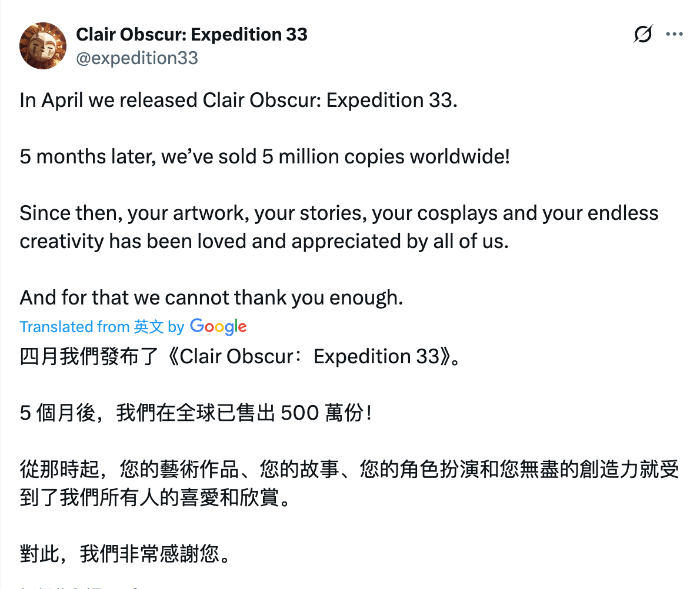Click the Chinese line starting 從那時起
This screenshot has width=700, height=589.
[349, 470]
